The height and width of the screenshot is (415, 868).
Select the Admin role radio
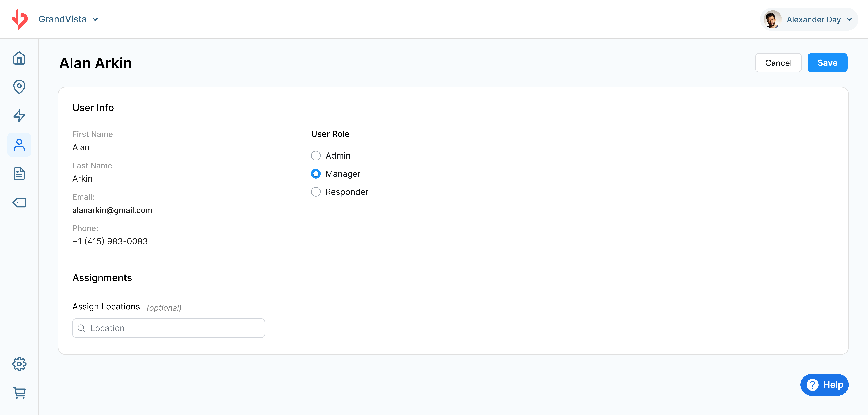316,156
